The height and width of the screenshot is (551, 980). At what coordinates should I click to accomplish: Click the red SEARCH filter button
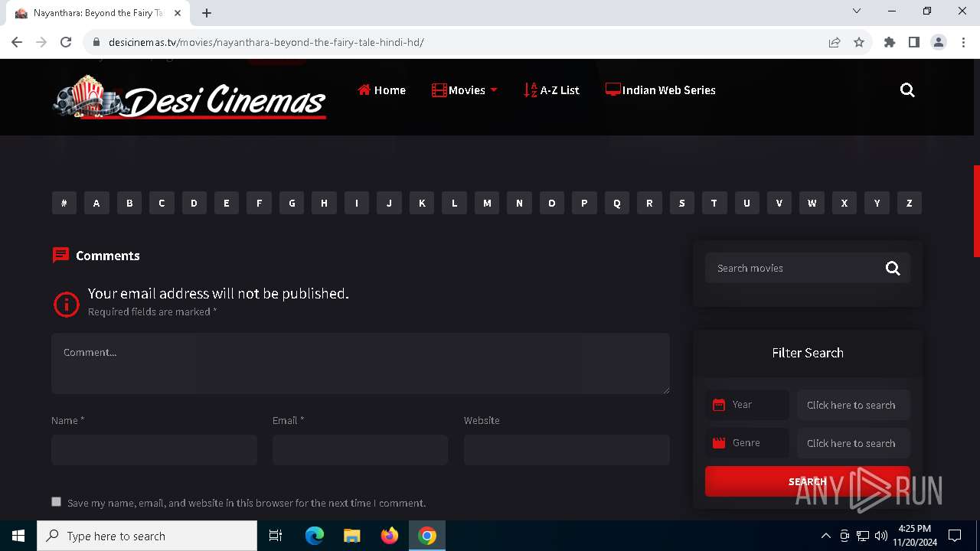(x=808, y=481)
